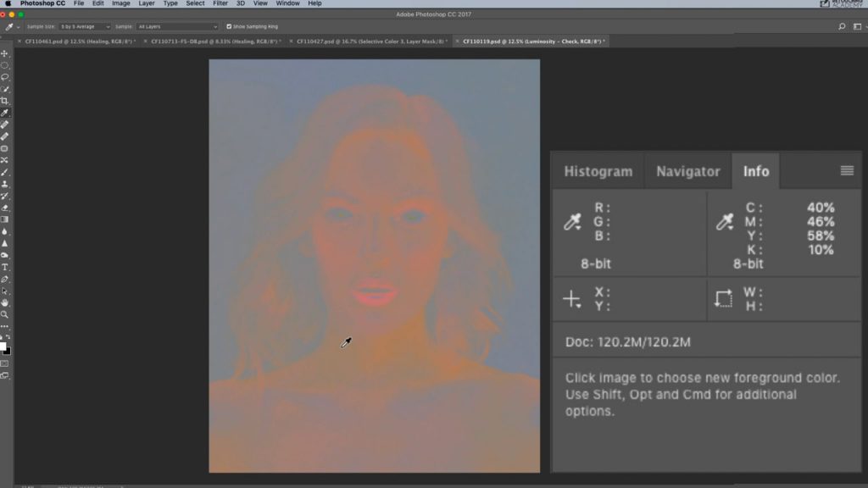
Task: Open the Filter menu
Action: (x=219, y=3)
